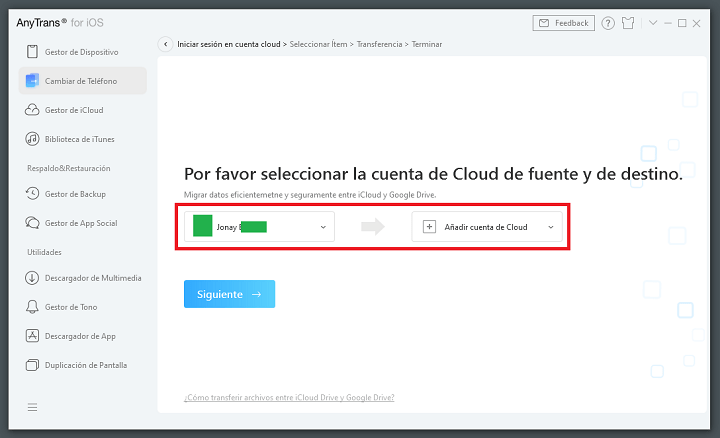The width and height of the screenshot is (720, 438).
Task: Click the plus icon in Añadir cuenta de Cloud
Action: point(429,227)
